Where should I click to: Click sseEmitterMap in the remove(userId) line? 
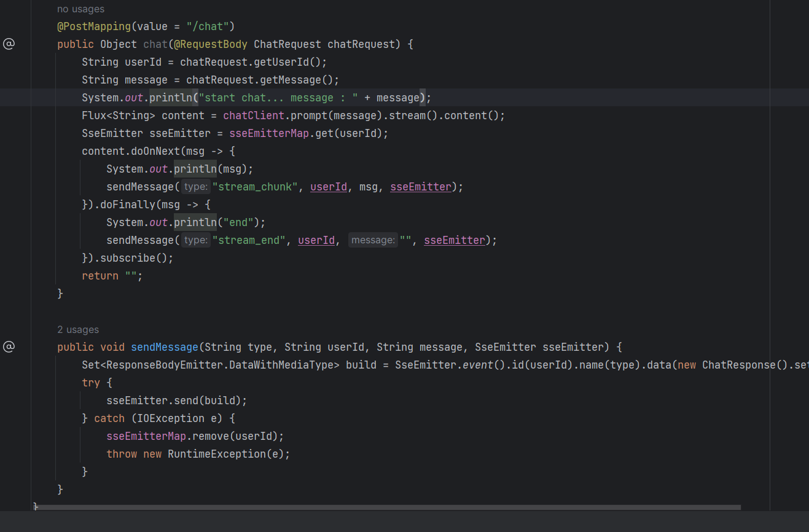pos(146,436)
